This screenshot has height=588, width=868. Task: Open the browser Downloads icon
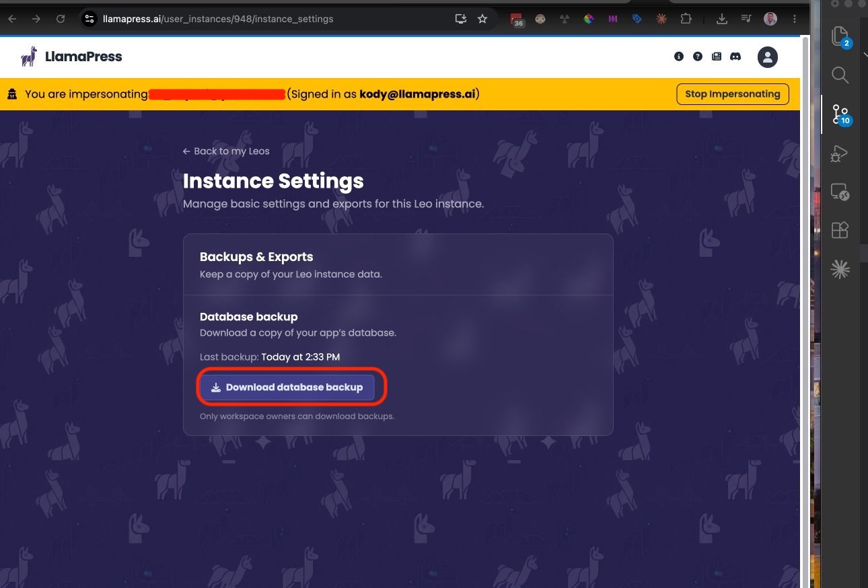coord(722,19)
